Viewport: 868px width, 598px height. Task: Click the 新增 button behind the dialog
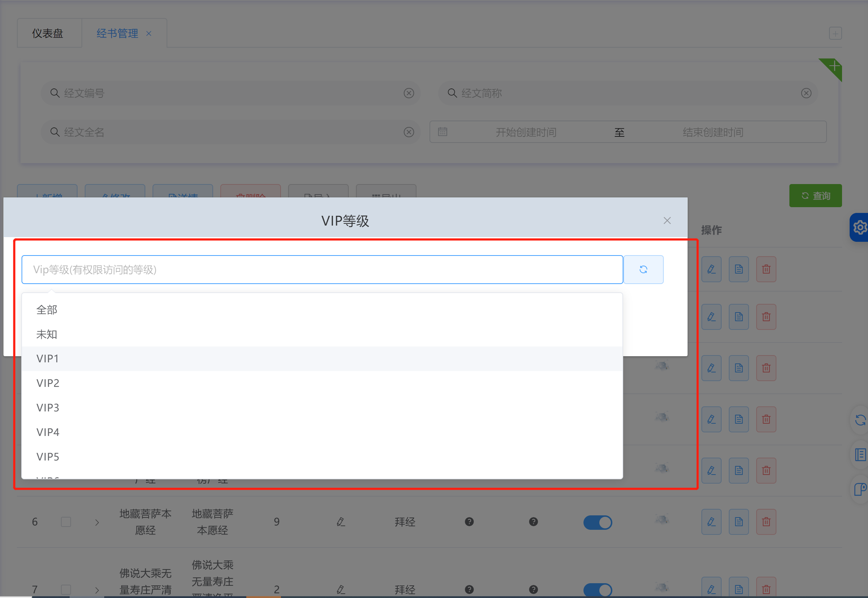47,191
